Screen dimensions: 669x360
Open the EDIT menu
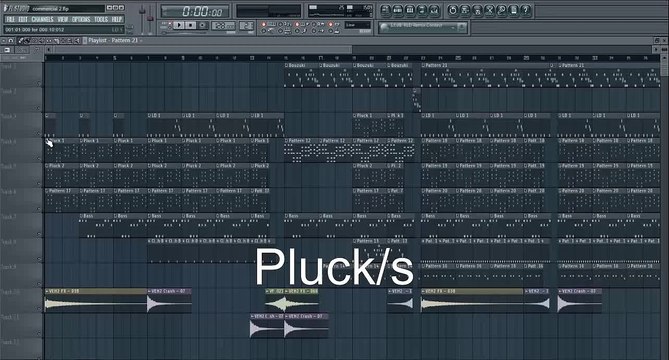[x=23, y=19]
